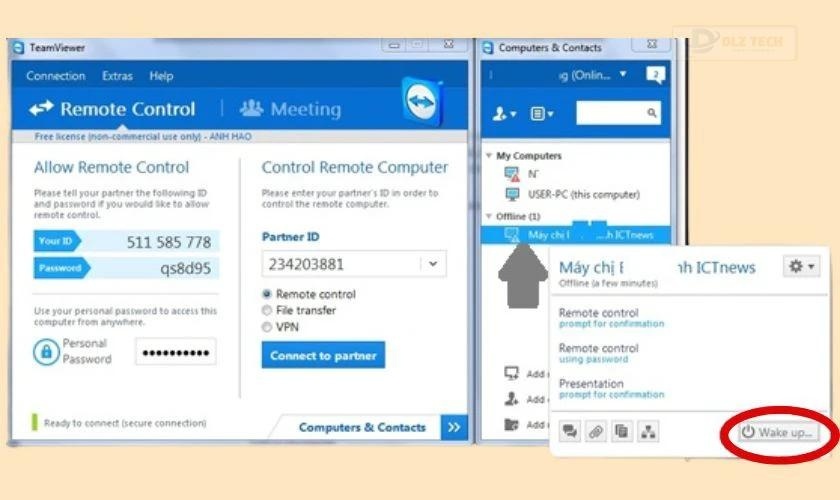
Task: Open the gear settings dropdown in popup
Action: pyautogui.click(x=801, y=266)
